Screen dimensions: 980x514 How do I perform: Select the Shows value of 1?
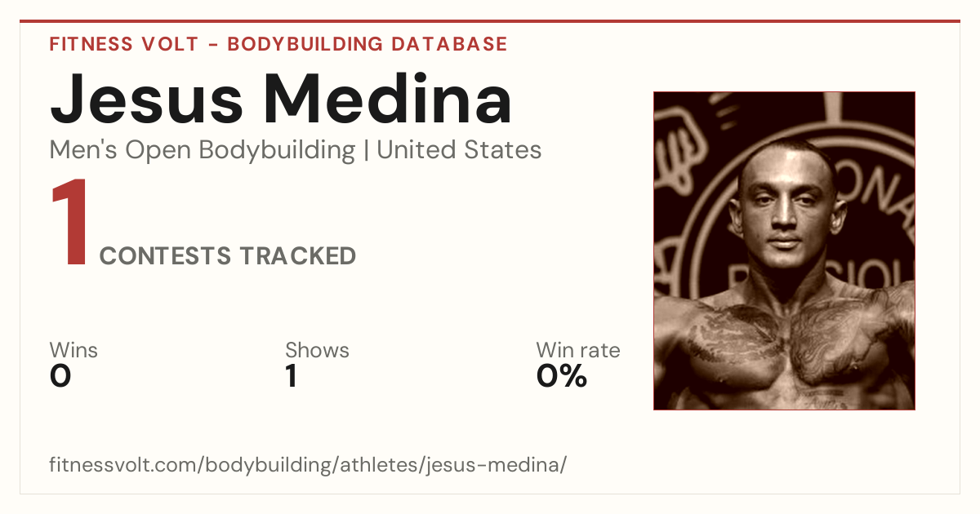292,376
